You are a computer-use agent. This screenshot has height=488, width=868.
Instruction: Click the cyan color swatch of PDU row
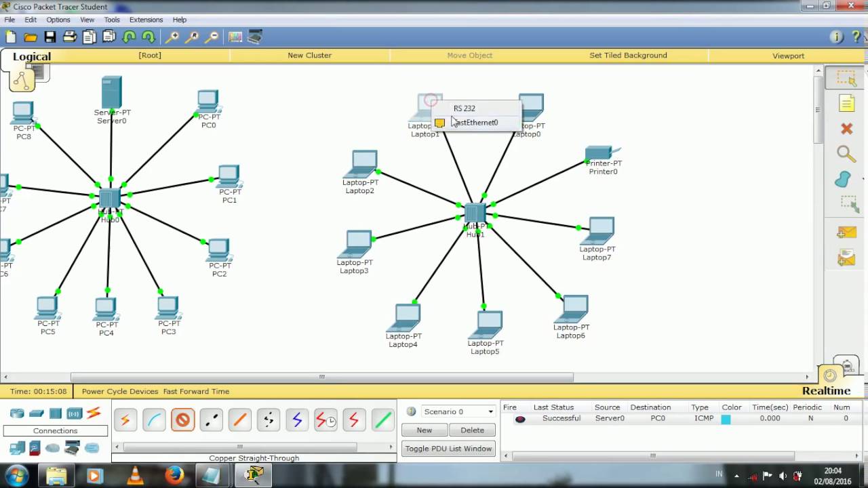pos(726,419)
